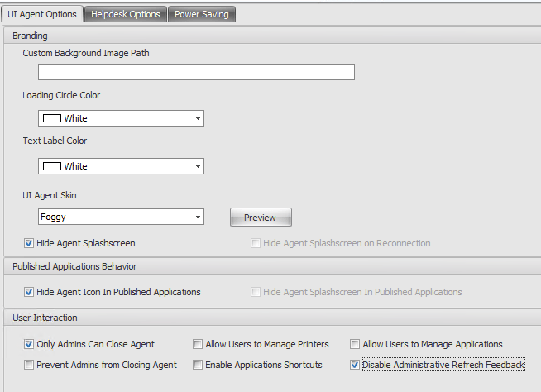Open the Power Saving tab
Screen dimensions: 541x392
tap(202, 14)
